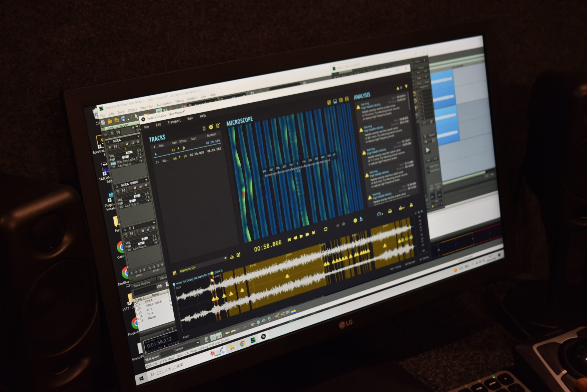The width and height of the screenshot is (587, 392).
Task: Click the add file icon above the Tracks list
Action: 218,125
